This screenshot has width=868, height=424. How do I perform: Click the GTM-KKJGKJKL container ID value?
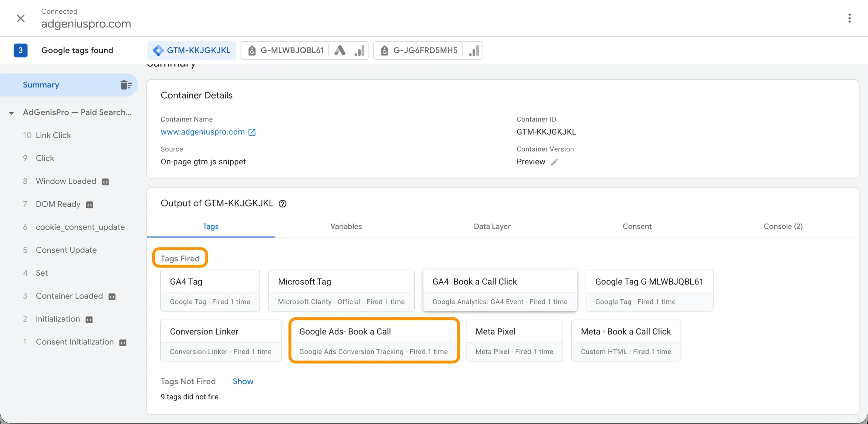546,132
